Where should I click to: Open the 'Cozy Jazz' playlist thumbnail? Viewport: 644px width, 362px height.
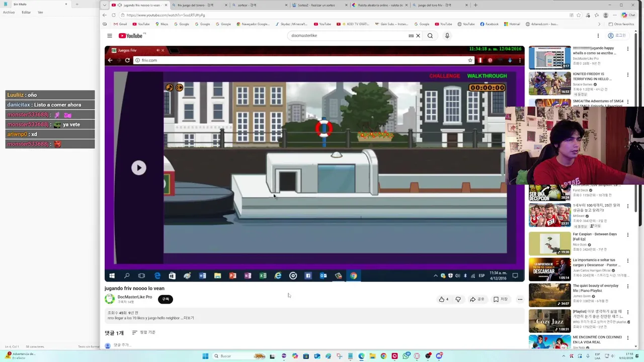click(549, 321)
